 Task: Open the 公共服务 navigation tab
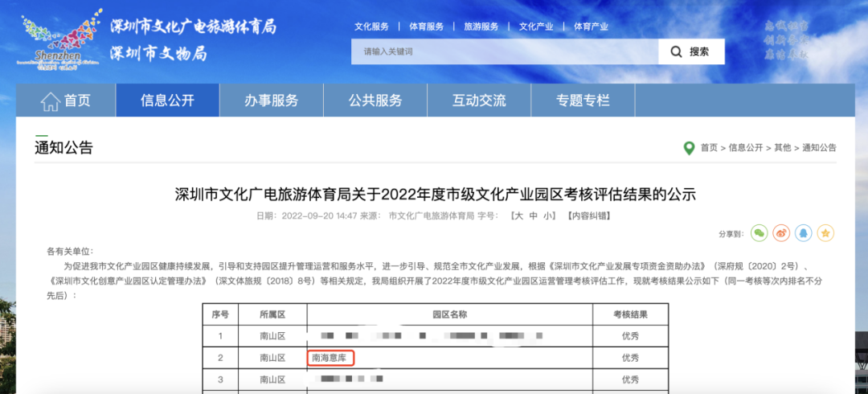(x=375, y=101)
